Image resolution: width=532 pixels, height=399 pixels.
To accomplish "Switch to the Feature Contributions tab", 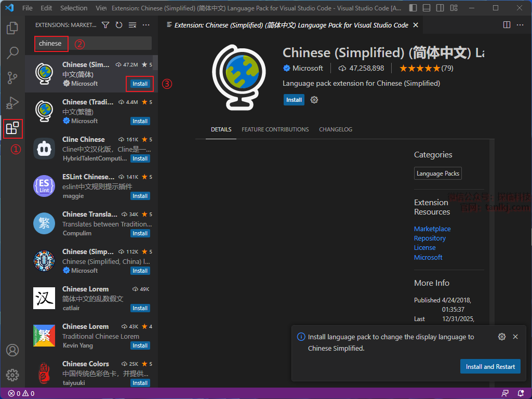I will [275, 129].
